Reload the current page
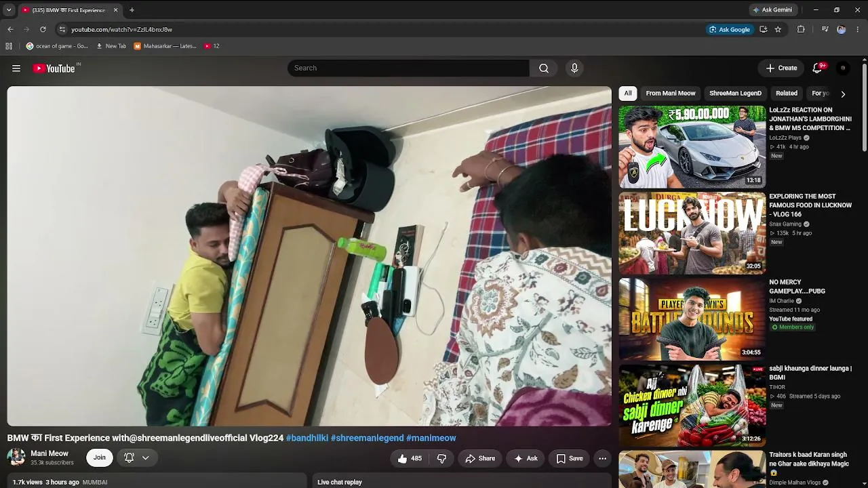 pos(43,29)
